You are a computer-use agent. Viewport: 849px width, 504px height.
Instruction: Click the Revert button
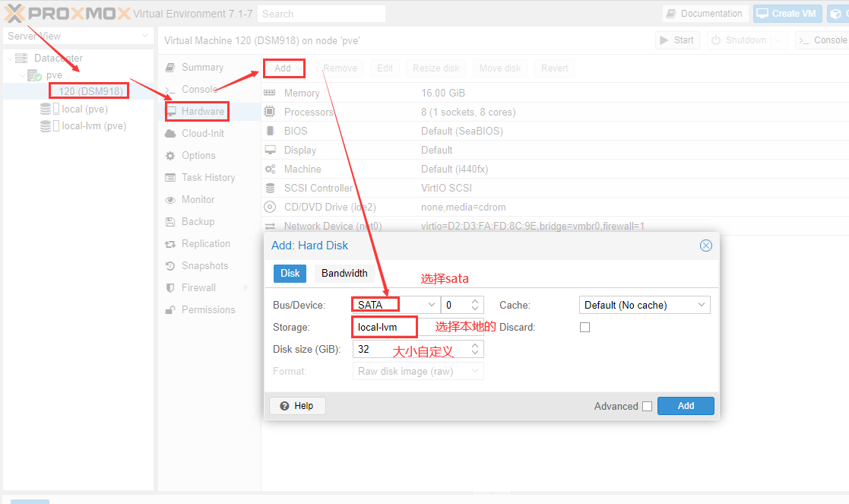[554, 68]
